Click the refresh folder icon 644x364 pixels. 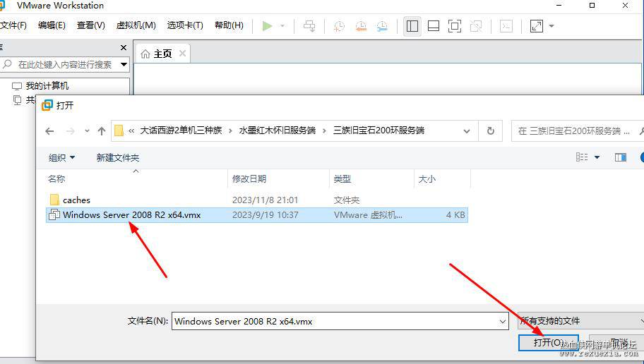(x=490, y=131)
